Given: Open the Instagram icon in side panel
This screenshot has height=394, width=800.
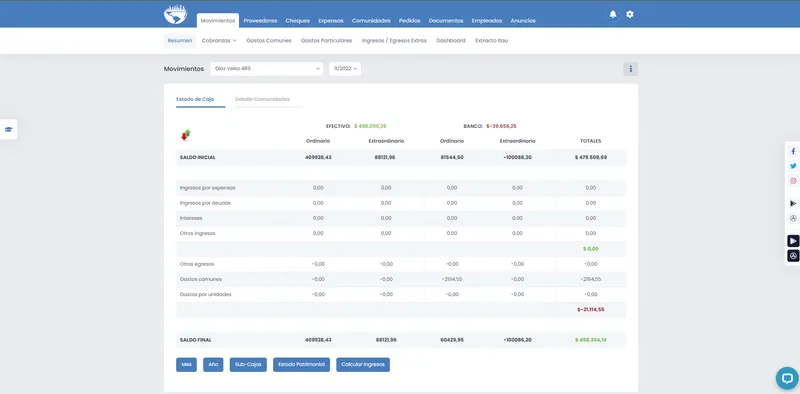Looking at the screenshot, I should (793, 181).
